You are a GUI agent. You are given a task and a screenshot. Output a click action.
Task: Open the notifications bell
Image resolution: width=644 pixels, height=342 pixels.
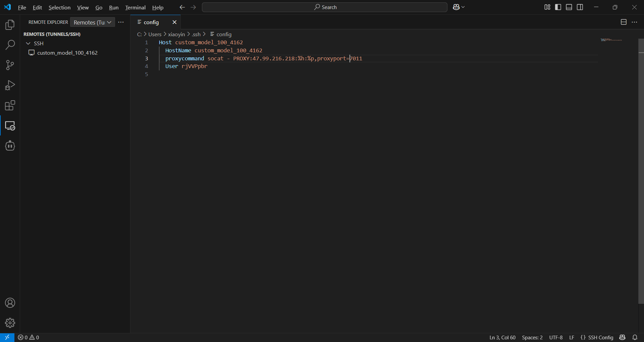coord(635,337)
